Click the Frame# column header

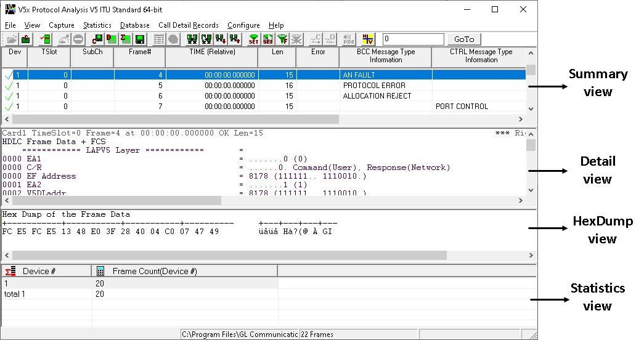[140, 57]
